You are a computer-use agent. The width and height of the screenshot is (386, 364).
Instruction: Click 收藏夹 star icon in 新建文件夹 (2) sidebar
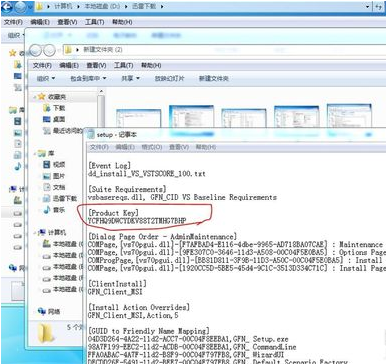point(41,97)
